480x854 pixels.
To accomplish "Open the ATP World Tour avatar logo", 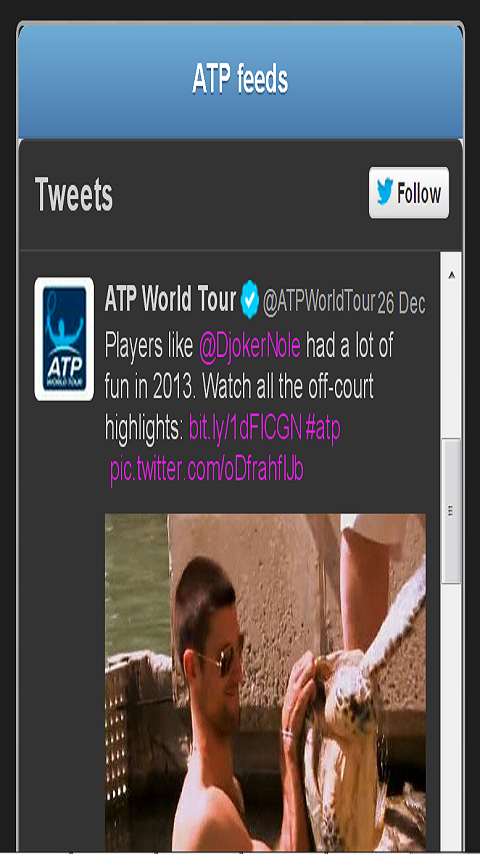I will (x=64, y=339).
